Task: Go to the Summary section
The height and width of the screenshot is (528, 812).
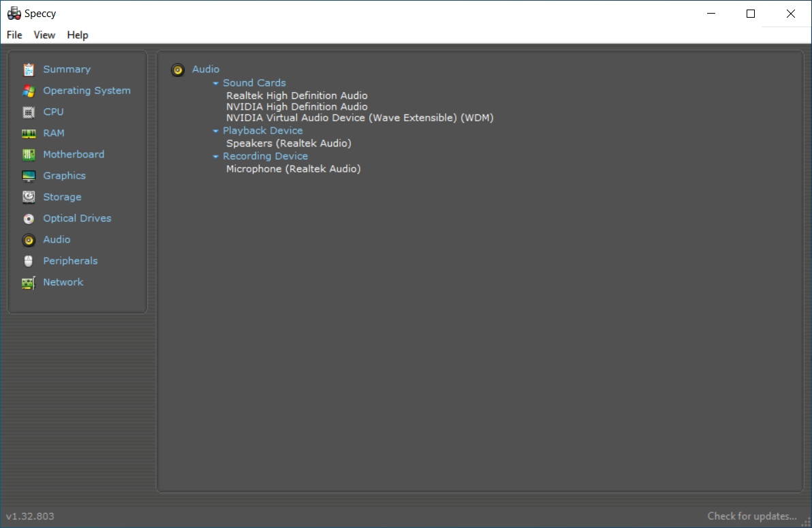Action: [67, 69]
